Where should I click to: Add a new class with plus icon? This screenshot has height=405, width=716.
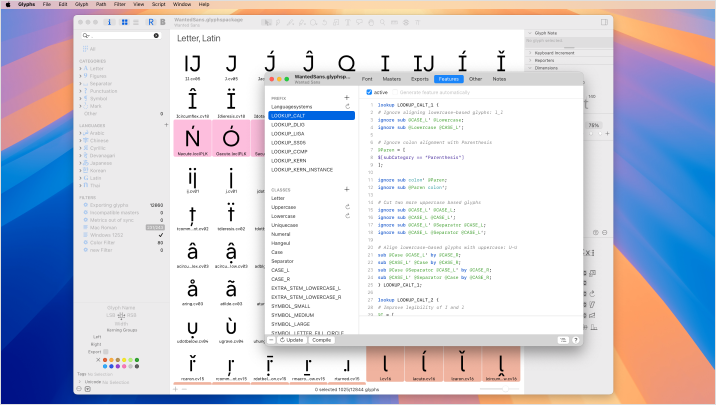coord(347,189)
